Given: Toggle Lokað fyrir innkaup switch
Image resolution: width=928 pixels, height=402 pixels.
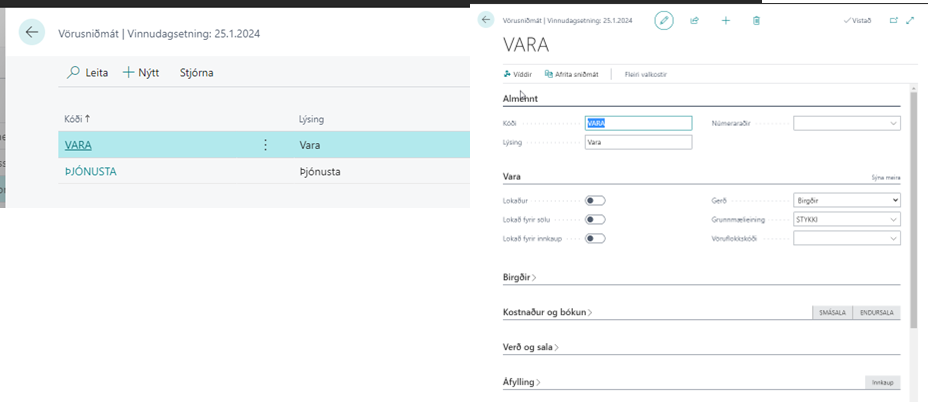Looking at the screenshot, I should 595,238.
